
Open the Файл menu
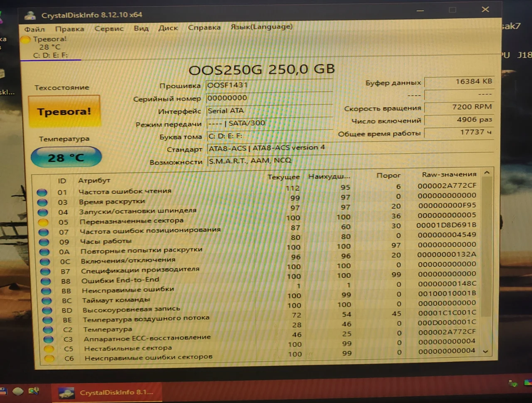tap(34, 29)
